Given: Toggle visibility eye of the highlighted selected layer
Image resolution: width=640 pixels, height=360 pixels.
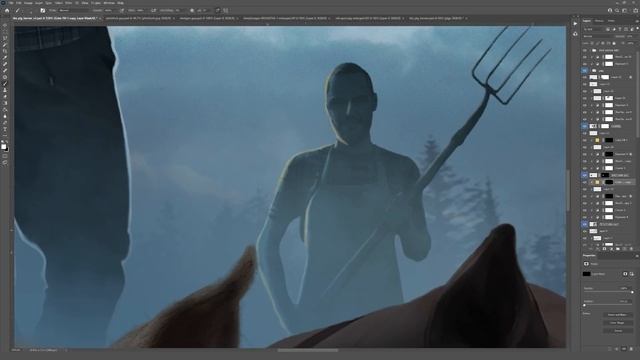Looking at the screenshot, I should click(x=584, y=182).
